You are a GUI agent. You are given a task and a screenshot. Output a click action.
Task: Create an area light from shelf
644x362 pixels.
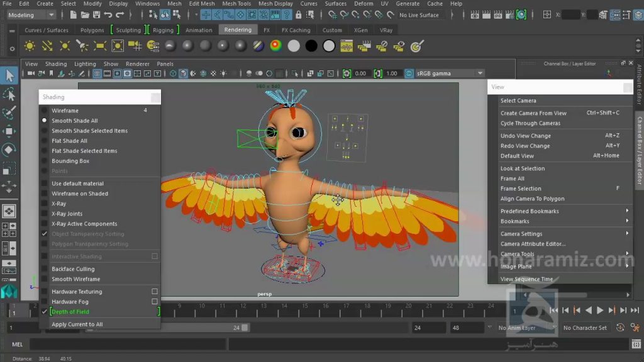pyautogui.click(x=100, y=46)
